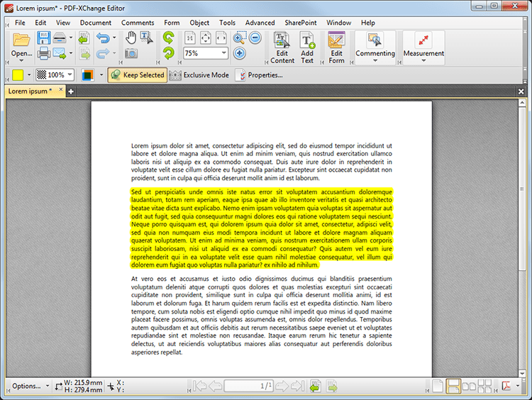This screenshot has height=400, width=532.
Task: Set zoom to Actual Size 1:1
Action: [190, 38]
